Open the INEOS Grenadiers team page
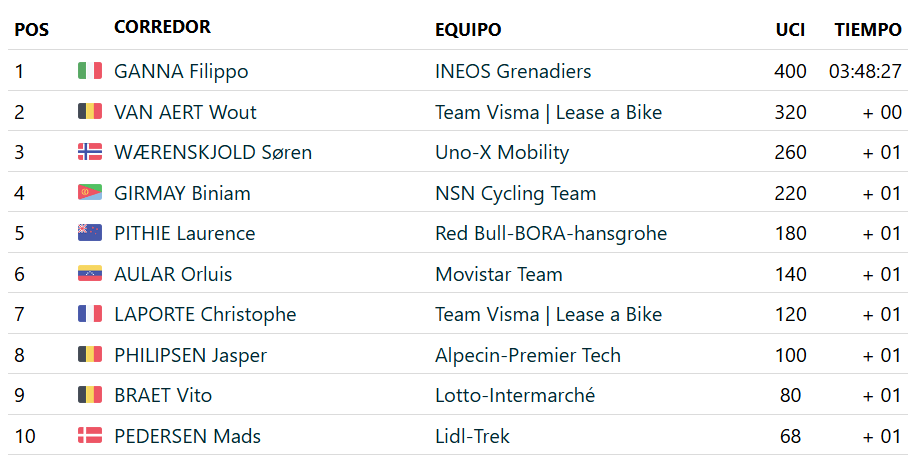 tap(513, 71)
